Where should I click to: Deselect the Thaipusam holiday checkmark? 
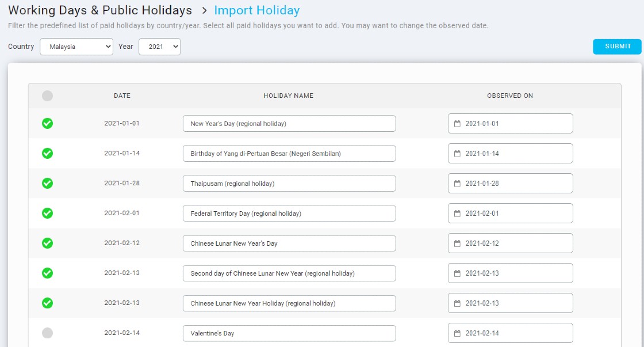(48, 183)
